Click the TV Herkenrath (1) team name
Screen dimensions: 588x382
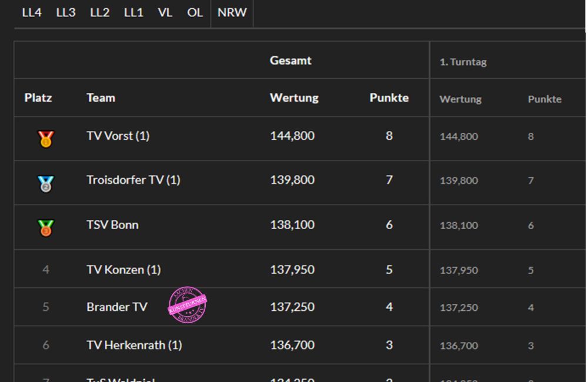(134, 345)
